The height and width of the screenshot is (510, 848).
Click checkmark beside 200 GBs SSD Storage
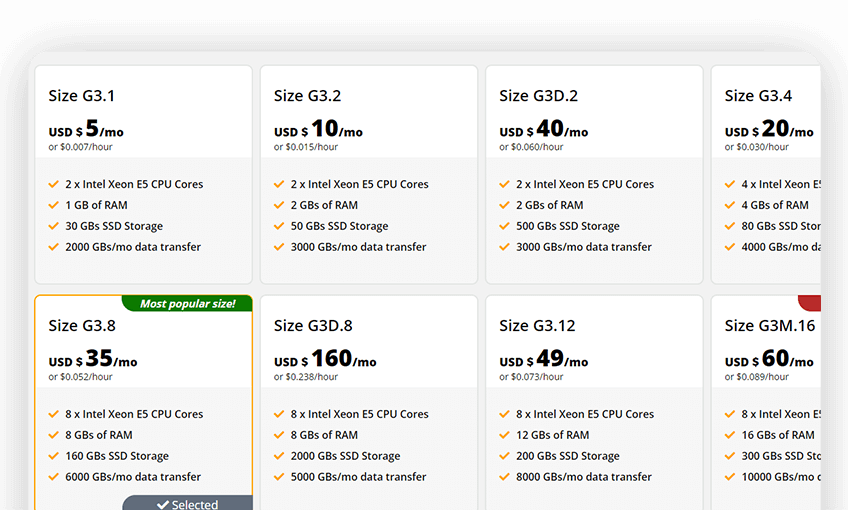click(505, 456)
